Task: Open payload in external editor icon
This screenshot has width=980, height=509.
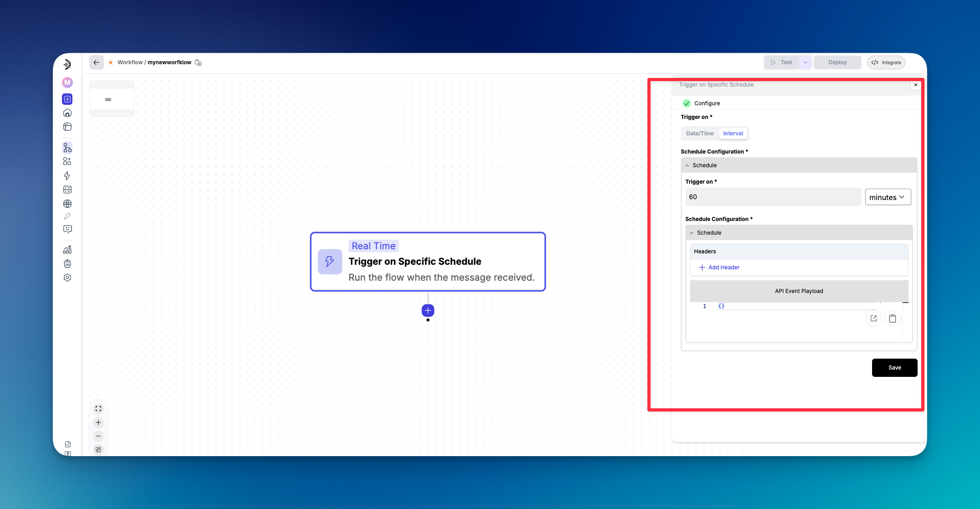Action: click(873, 319)
